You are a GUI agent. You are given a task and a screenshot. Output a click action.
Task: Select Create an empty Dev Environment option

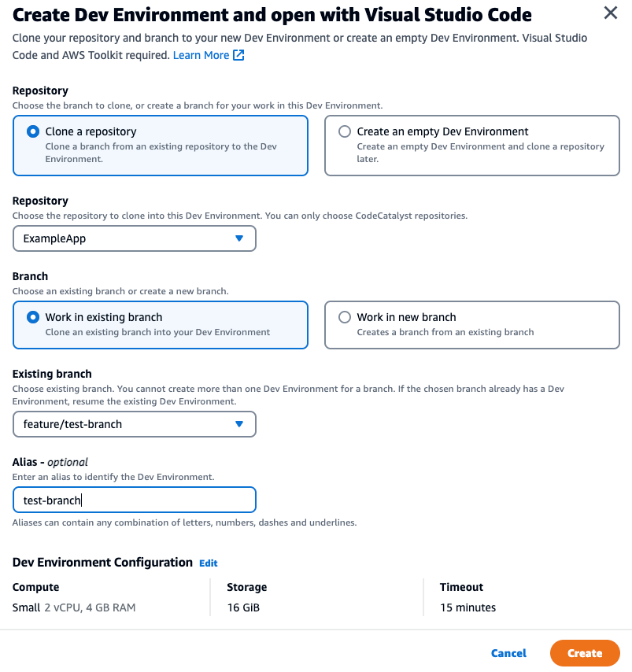(x=345, y=132)
